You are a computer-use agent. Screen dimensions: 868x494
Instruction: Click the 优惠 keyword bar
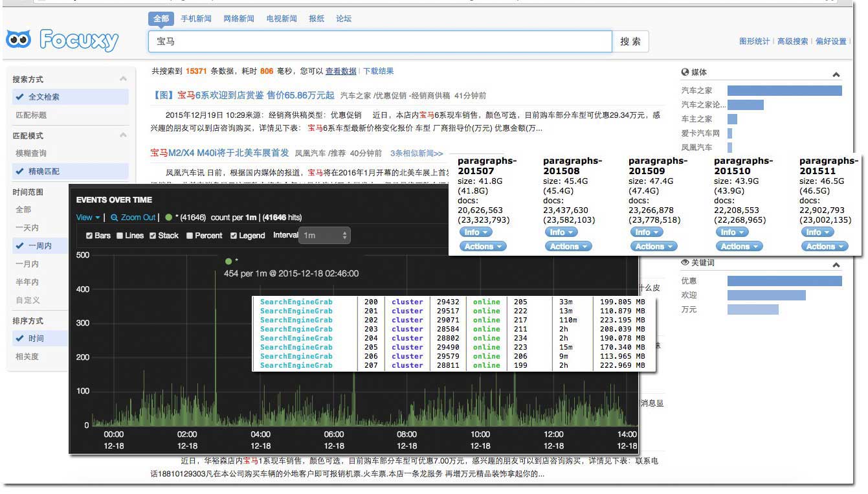(x=785, y=281)
